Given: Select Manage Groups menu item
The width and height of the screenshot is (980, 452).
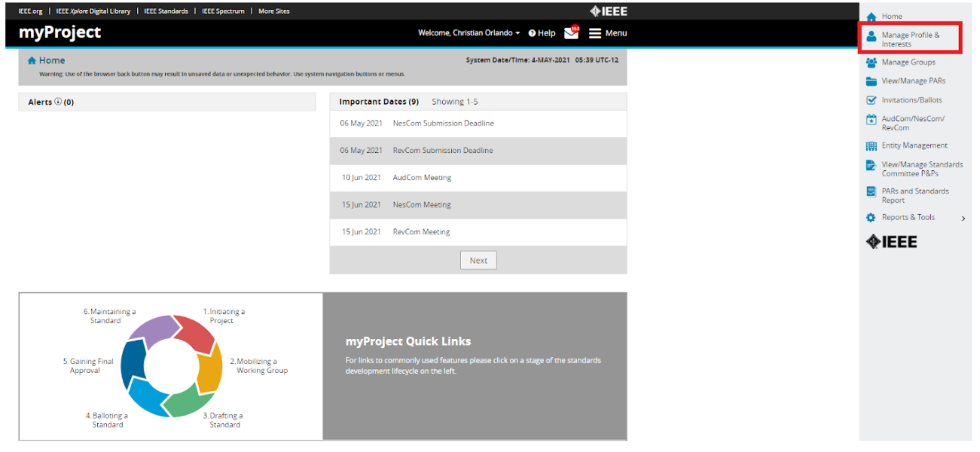Looking at the screenshot, I should 908,63.
